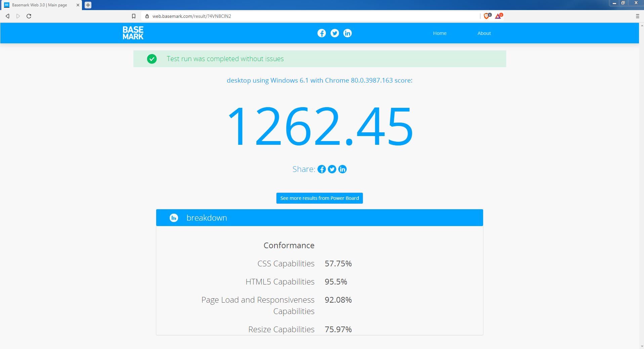Click the breakdown chart icon
Image resolution: width=644 pixels, height=349 pixels.
click(174, 218)
